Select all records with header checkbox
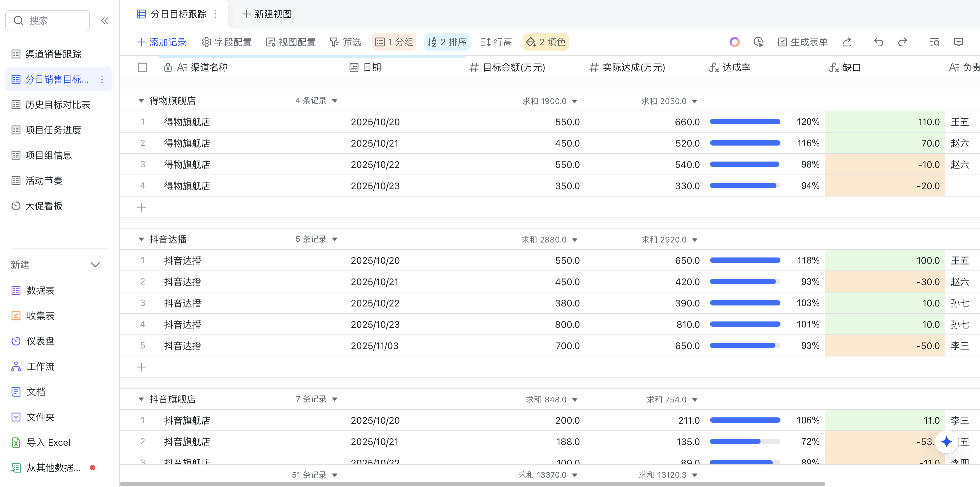 [142, 67]
